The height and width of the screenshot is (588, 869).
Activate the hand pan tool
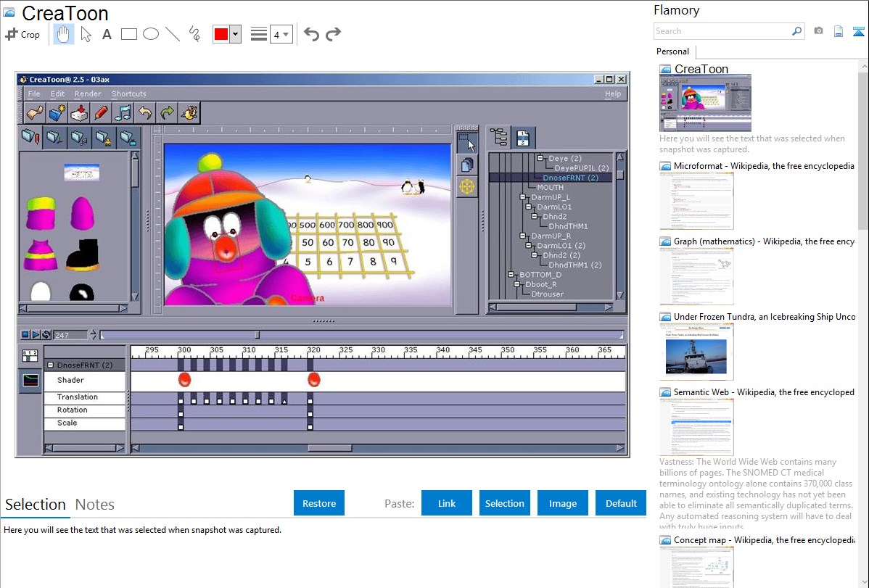pos(64,34)
